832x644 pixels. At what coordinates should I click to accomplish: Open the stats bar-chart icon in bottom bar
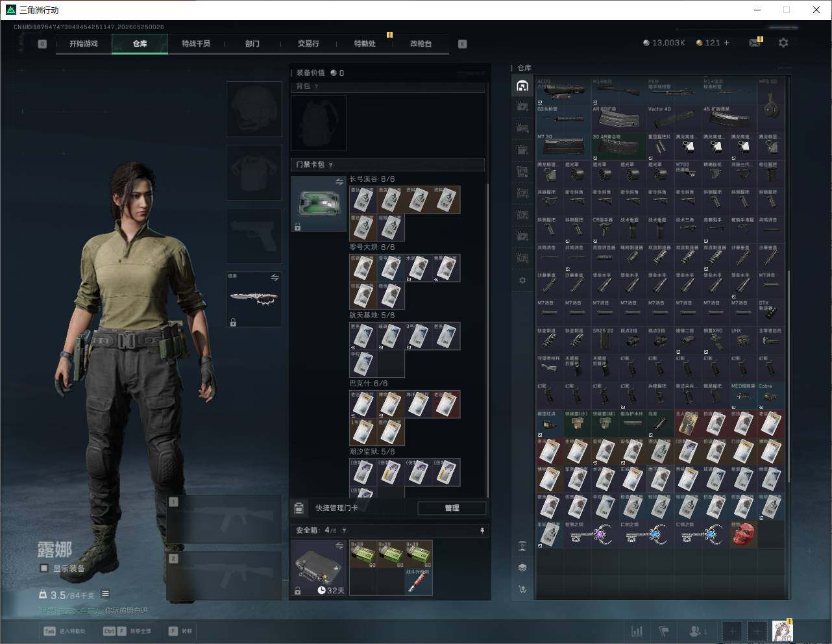tap(637, 630)
